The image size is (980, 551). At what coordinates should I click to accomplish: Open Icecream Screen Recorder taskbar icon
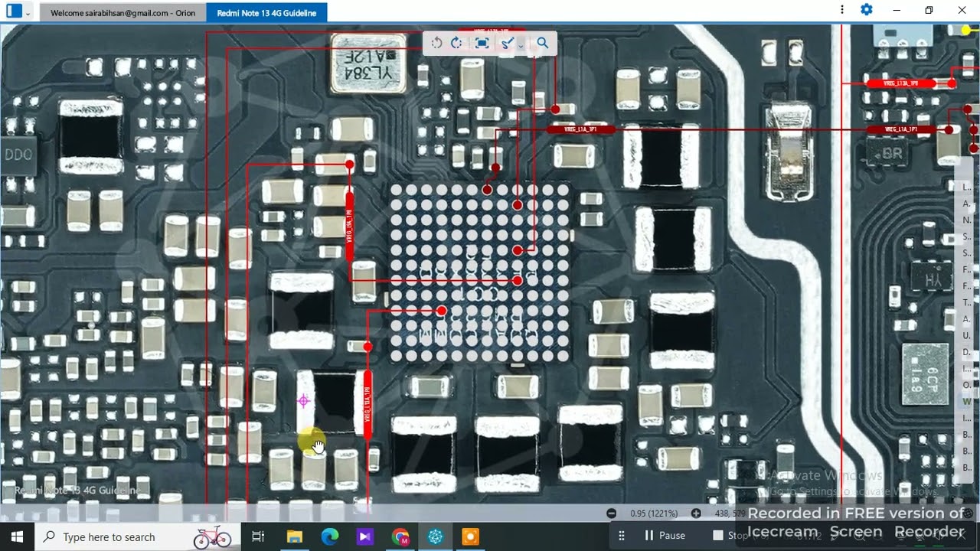tap(471, 536)
